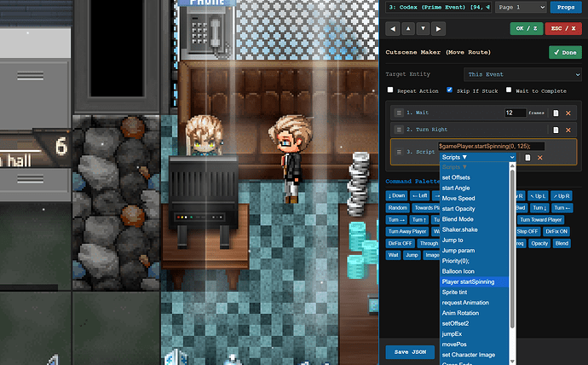This screenshot has width=588, height=365.
Task: Click the Done button
Action: tap(566, 53)
